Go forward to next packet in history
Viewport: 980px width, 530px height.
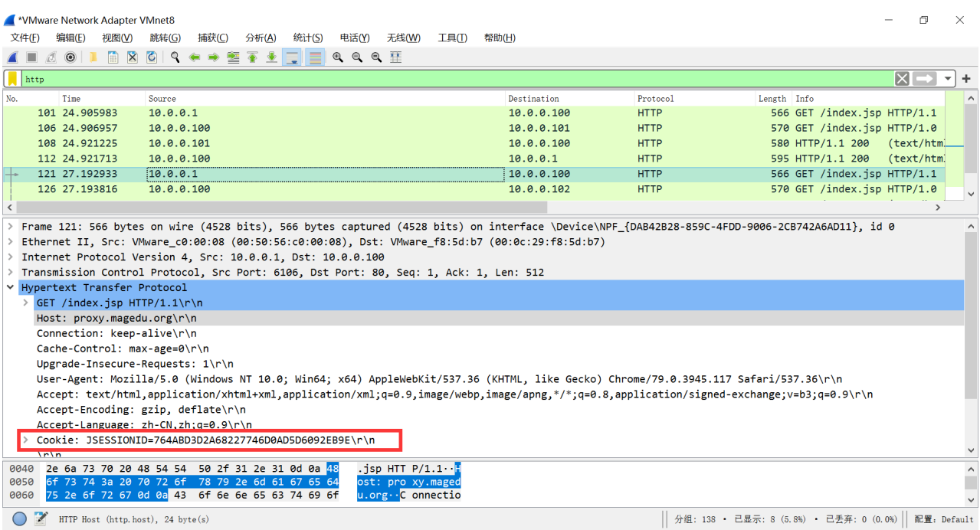coord(214,57)
